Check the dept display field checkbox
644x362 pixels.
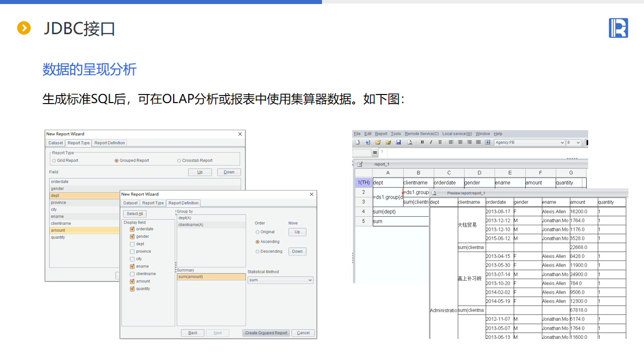point(132,244)
